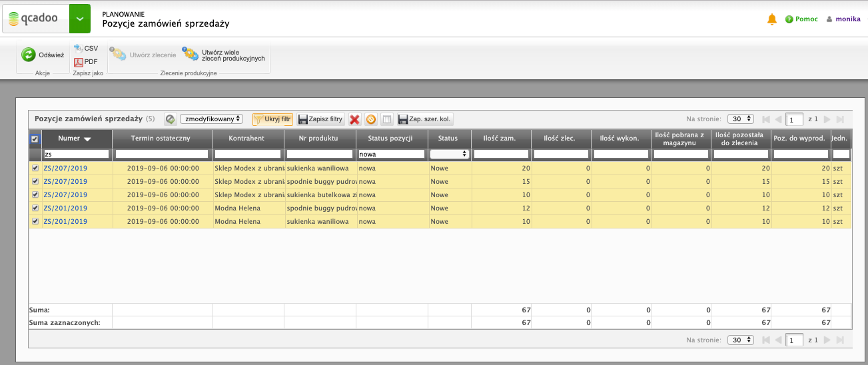
Task: Click Utwórz wiele zleceń produkcyjnych
Action: 224,55
